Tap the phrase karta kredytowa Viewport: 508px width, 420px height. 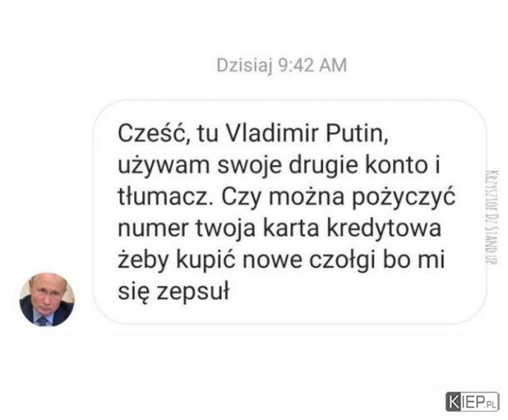click(351, 228)
